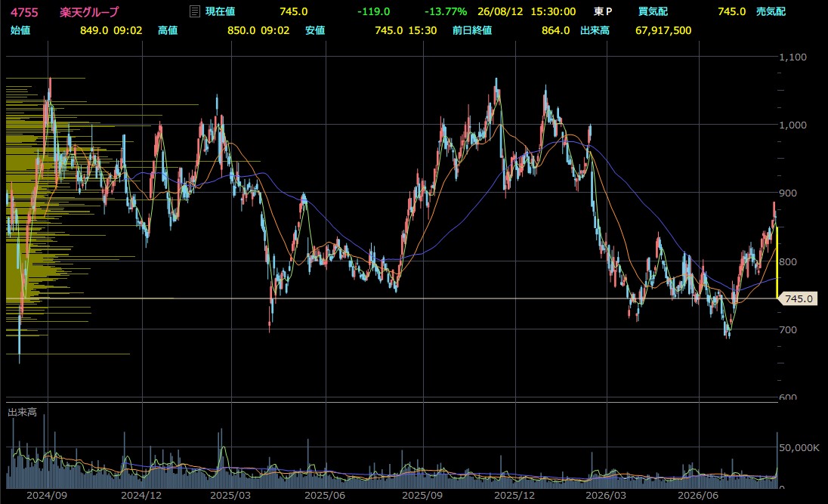Click the 2024/09 date axis label
Screen dimensions: 828x504
47,496
